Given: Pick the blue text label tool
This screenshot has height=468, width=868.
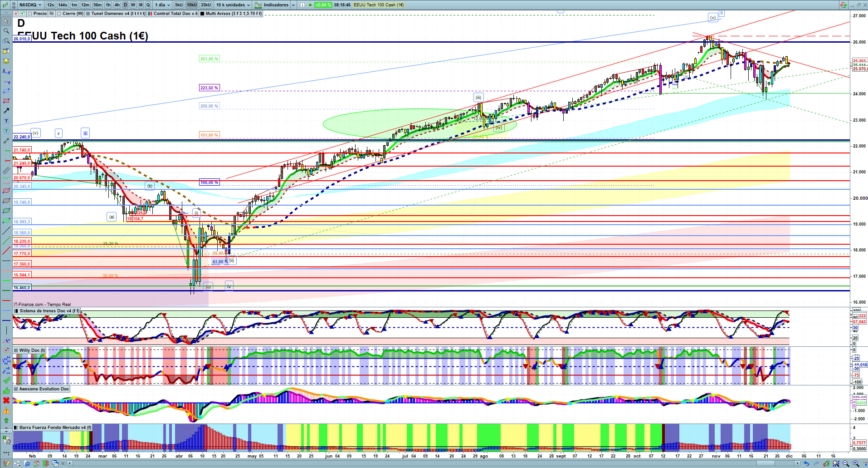Looking at the screenshot, I should [6, 121].
